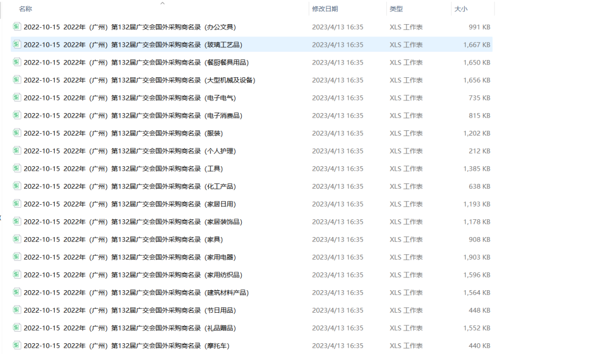Select the 家用电器 file name
Image resolution: width=591 pixels, height=364 pixels.
(x=130, y=257)
